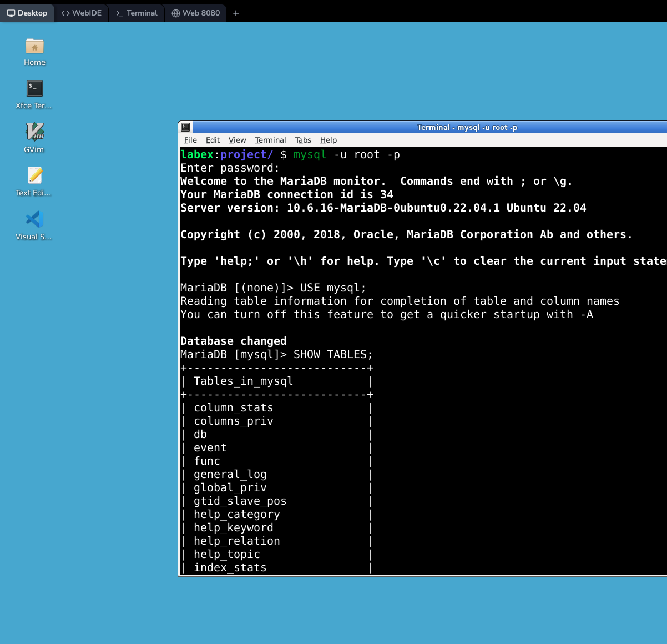Open GVim from the desktop
This screenshot has width=667, height=644.
pyautogui.click(x=34, y=132)
